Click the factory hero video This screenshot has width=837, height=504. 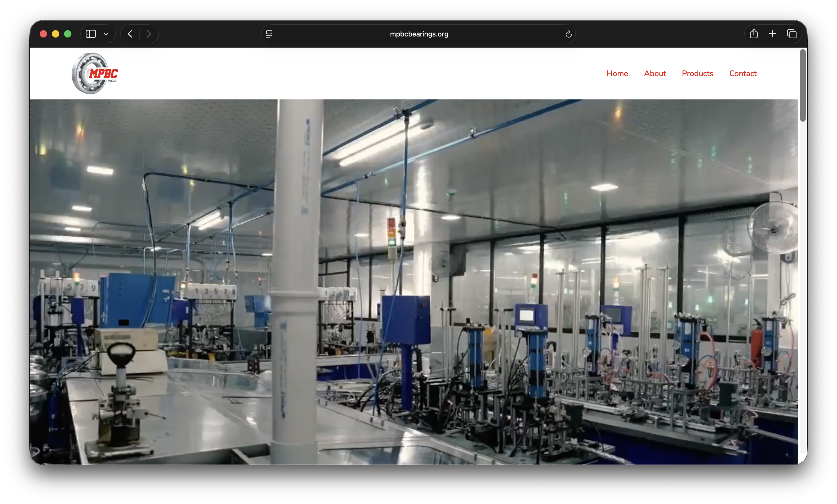414,282
